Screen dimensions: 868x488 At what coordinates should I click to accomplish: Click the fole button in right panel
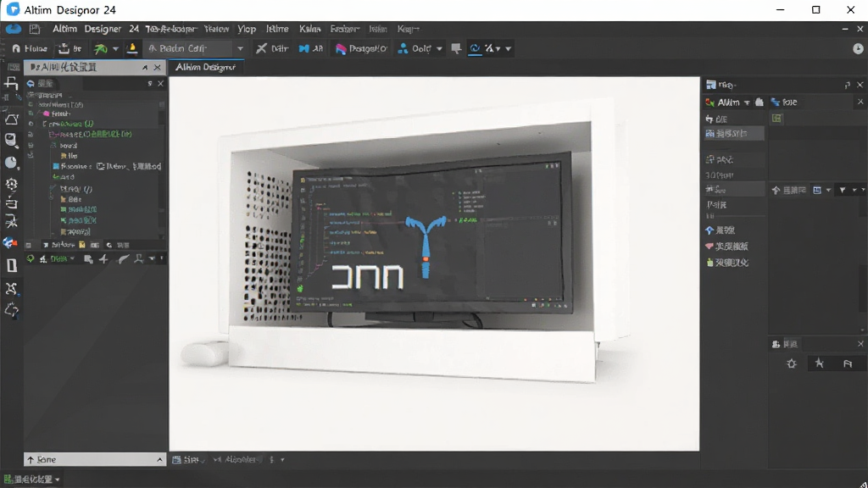pos(784,102)
